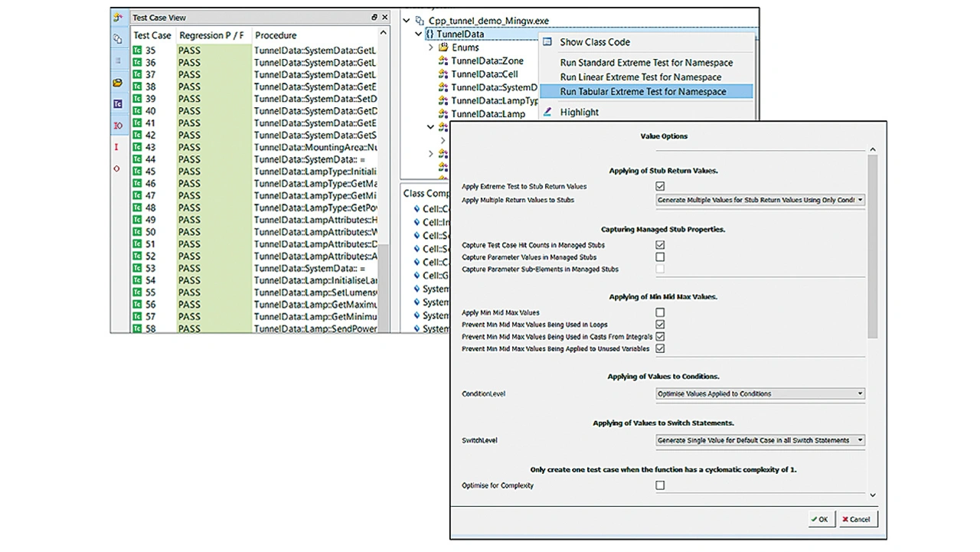Click the purple Tc icon in left sidebar

117,103
